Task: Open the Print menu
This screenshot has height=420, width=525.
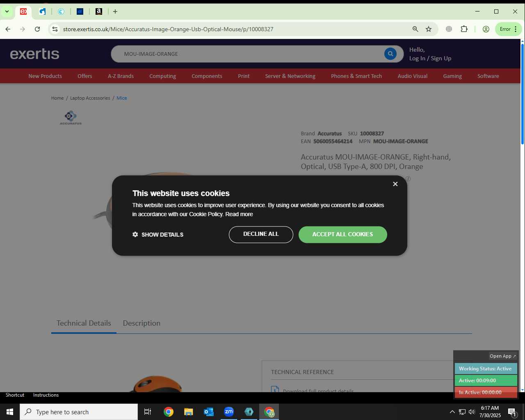Action: pyautogui.click(x=244, y=76)
